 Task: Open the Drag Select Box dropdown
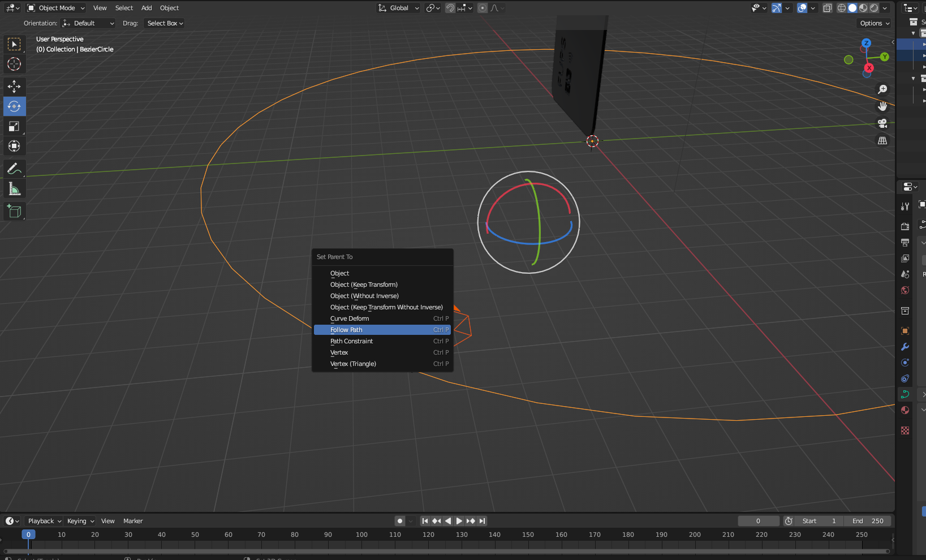(164, 23)
